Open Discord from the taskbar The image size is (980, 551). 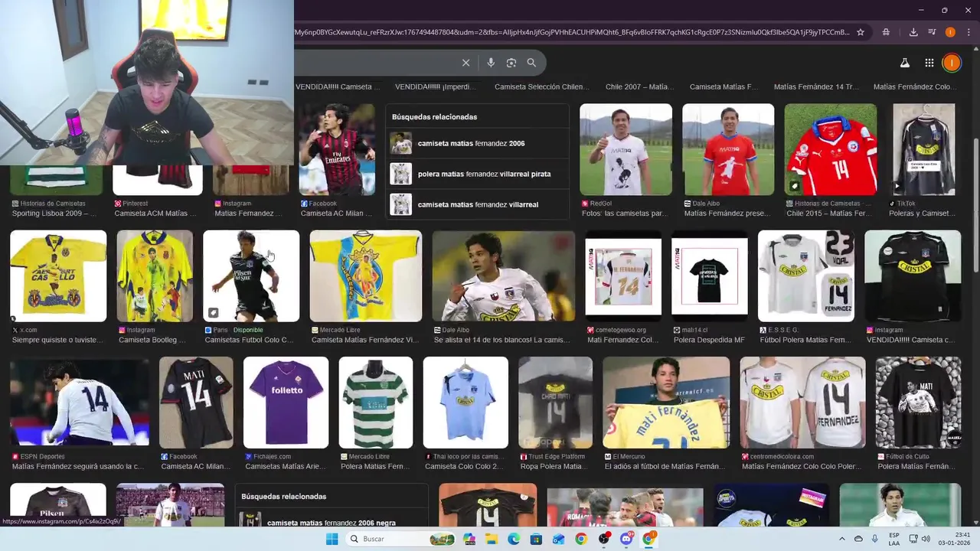coord(626,539)
